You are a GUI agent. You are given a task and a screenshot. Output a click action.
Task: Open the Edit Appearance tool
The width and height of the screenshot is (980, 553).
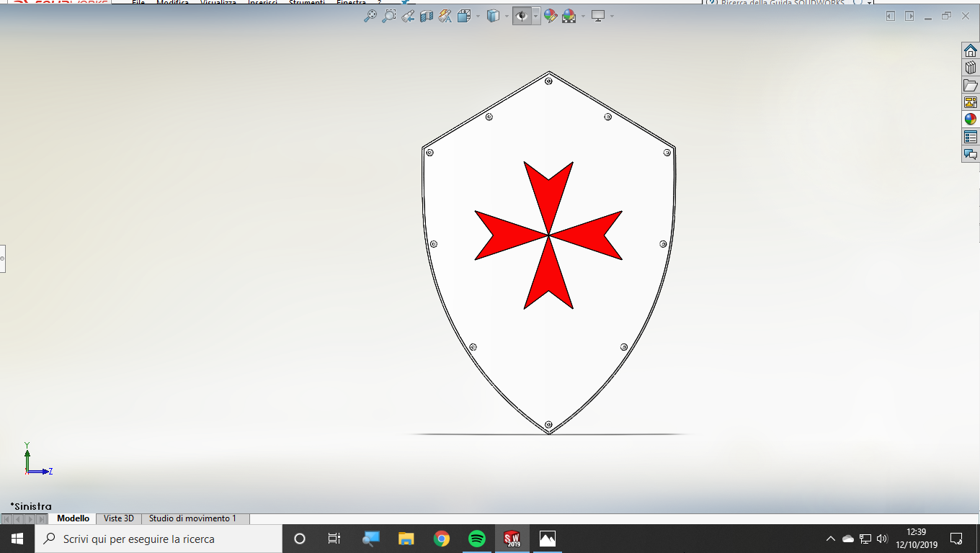pyautogui.click(x=551, y=15)
